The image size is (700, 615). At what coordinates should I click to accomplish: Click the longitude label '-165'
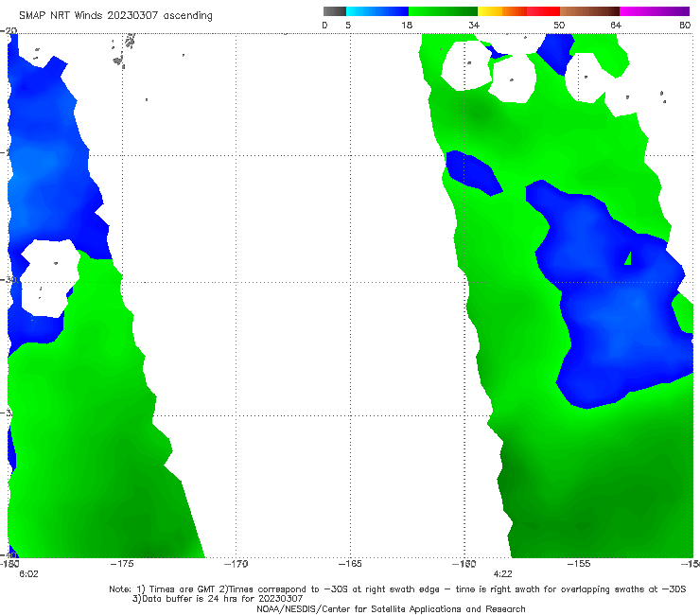tap(350, 564)
